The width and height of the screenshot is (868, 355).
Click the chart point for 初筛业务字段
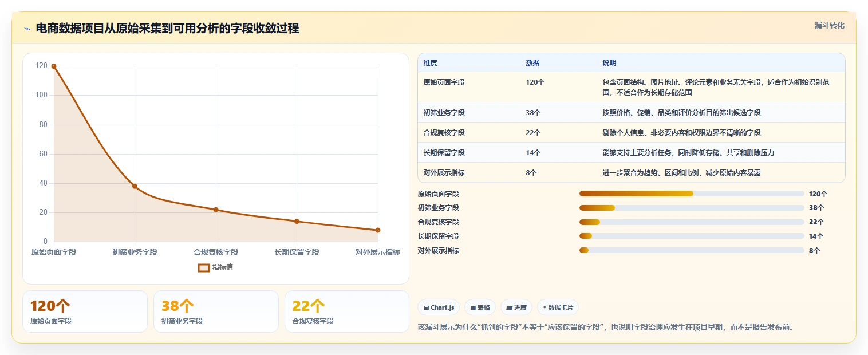coord(135,186)
